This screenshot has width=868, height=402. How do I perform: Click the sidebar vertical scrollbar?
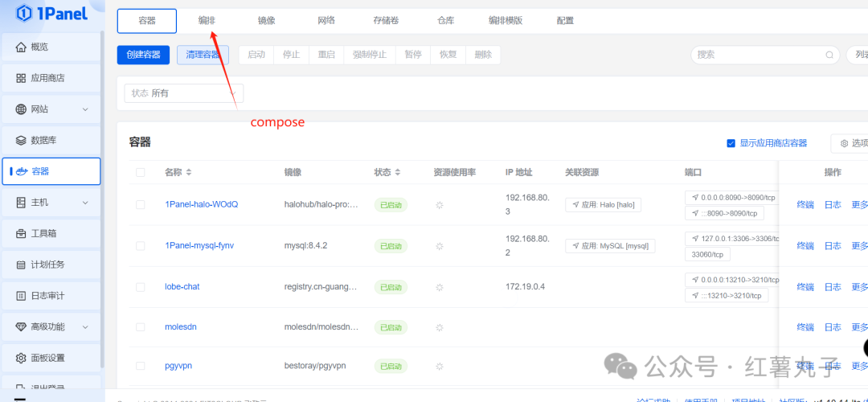click(102, 199)
